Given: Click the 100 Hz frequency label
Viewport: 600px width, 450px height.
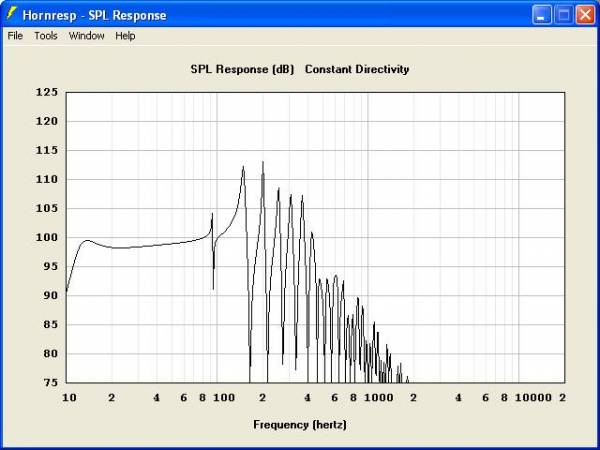Looking at the screenshot, I should point(224,398).
